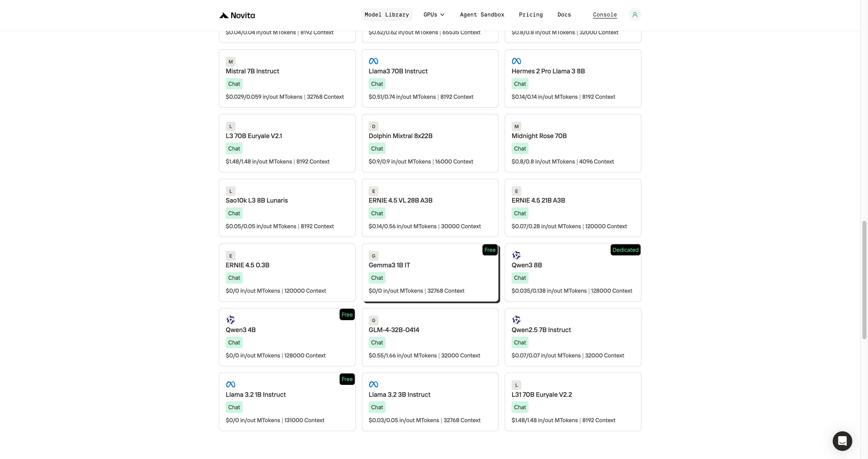Click the Qwen logo on Qwen3 8B
Screen dimensions: 868x459
click(x=516, y=255)
